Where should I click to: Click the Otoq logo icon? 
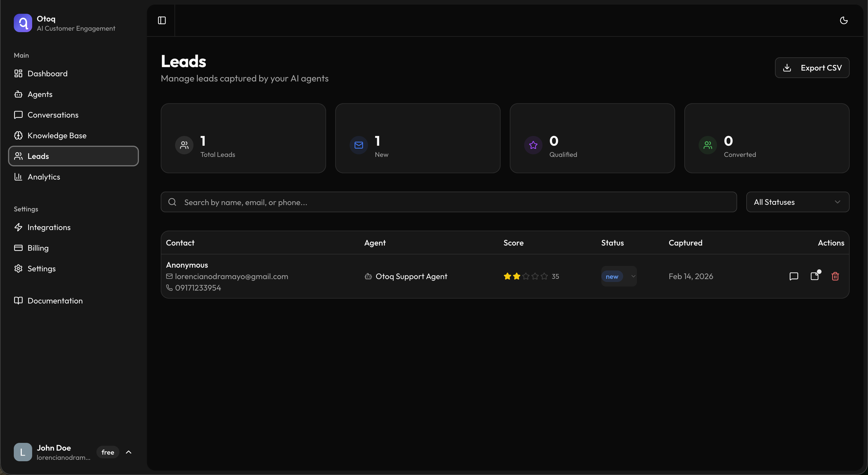click(23, 23)
